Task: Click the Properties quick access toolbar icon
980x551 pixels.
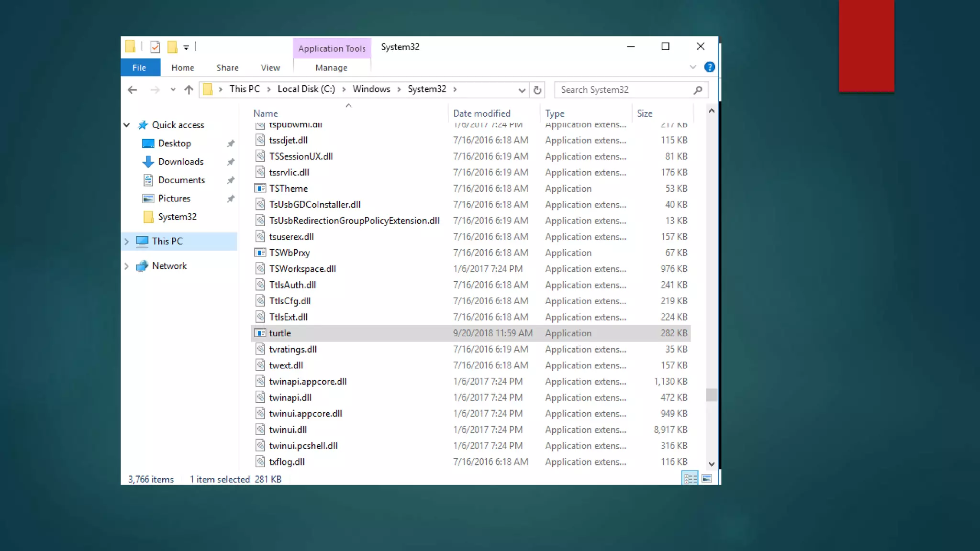Action: pyautogui.click(x=155, y=47)
